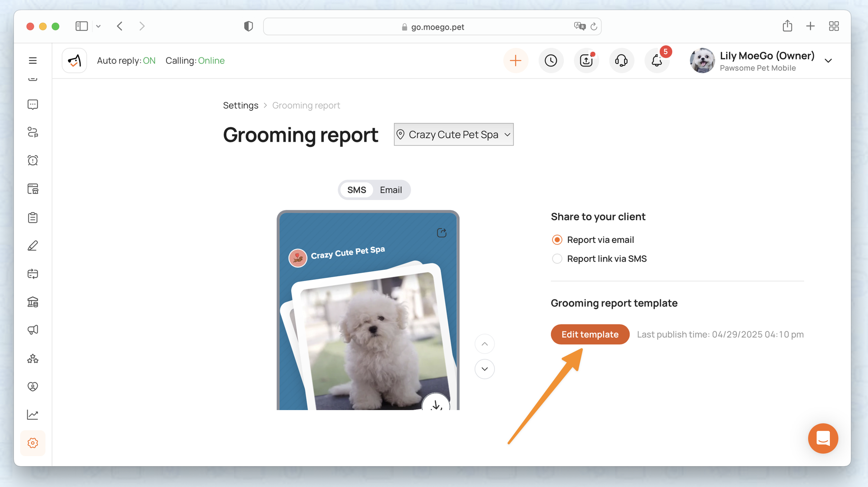Reload the page in Safari

594,27
